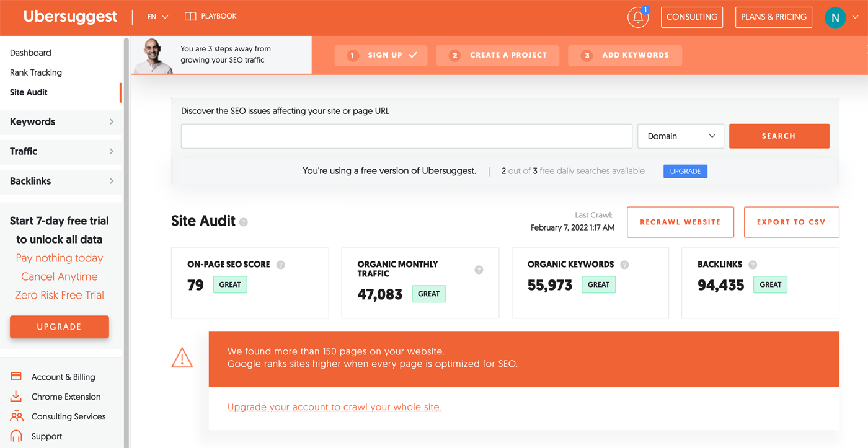Focus the site URL search field
The image size is (868, 448).
coord(407,136)
